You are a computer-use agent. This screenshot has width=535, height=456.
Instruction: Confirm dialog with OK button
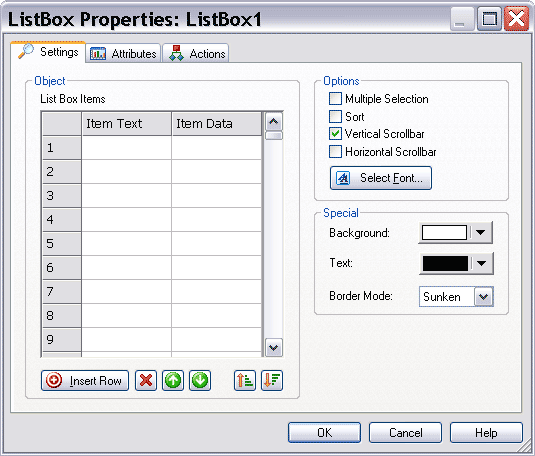click(324, 433)
